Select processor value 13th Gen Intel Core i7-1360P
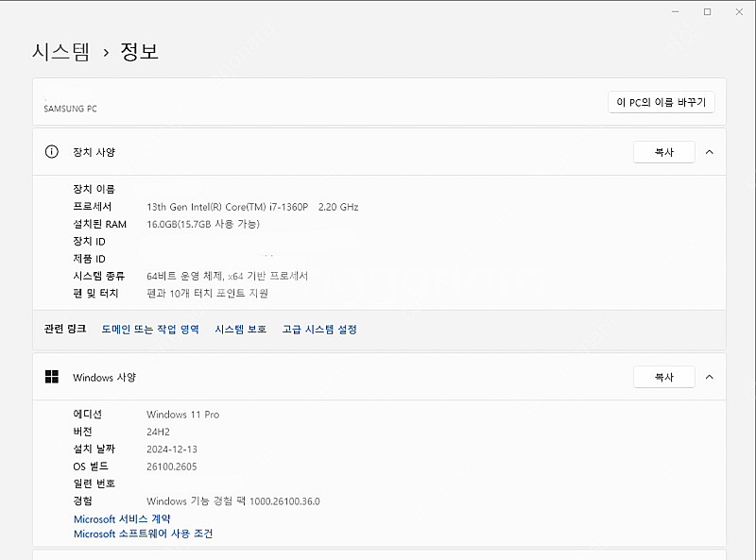This screenshot has width=756, height=560. 252,207
